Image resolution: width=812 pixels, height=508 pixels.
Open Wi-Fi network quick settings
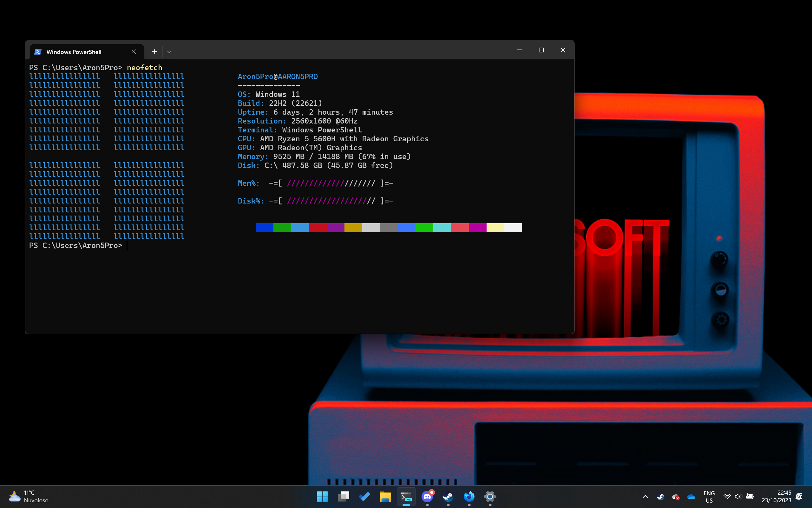click(x=727, y=497)
